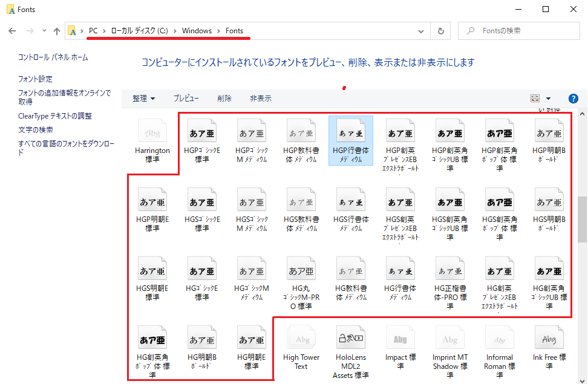Open the recent locations dropdown arrow

pyautogui.click(x=44, y=31)
